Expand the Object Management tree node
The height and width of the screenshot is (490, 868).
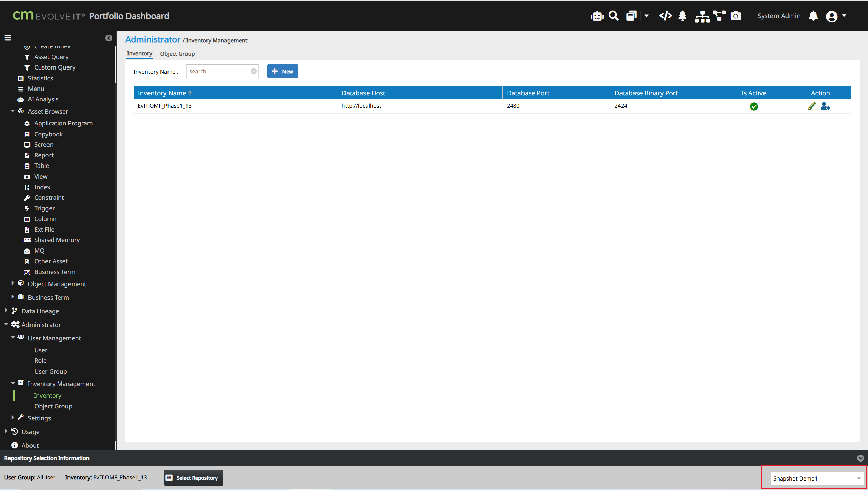13,283
